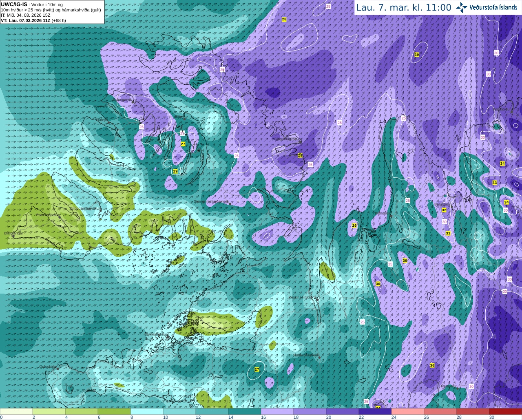This screenshot has height=420, width=522.
Task: Choose the 12–14 teal legend swatch
Action: click(212, 411)
